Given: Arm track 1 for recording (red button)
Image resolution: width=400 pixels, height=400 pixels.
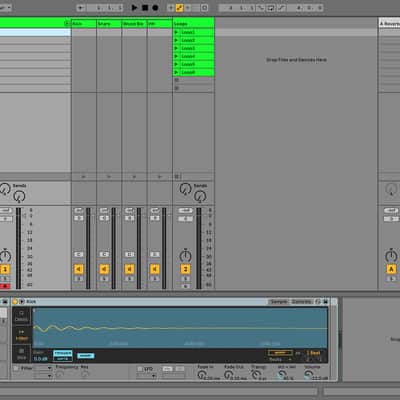Looking at the screenshot, I should [x=5, y=286].
